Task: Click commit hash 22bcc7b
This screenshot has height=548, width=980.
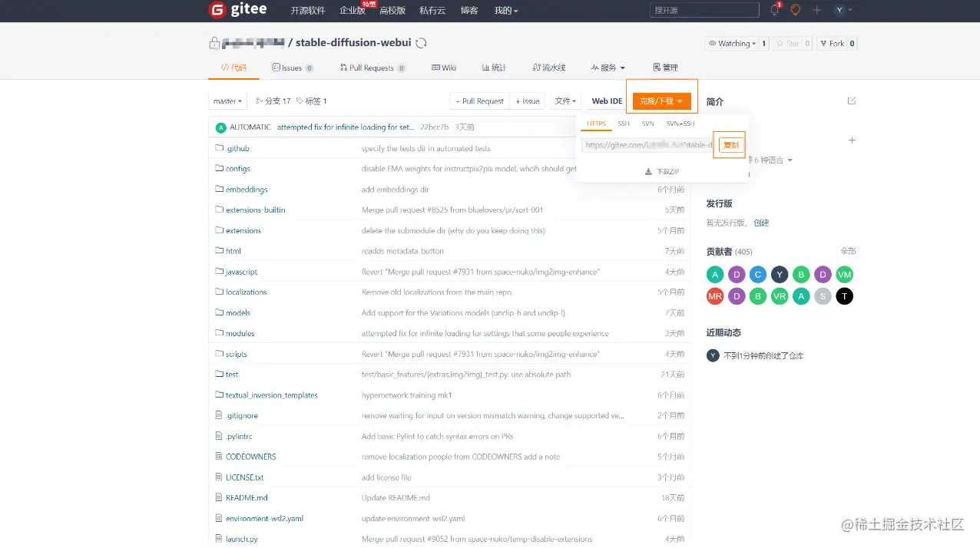Action: pos(435,127)
